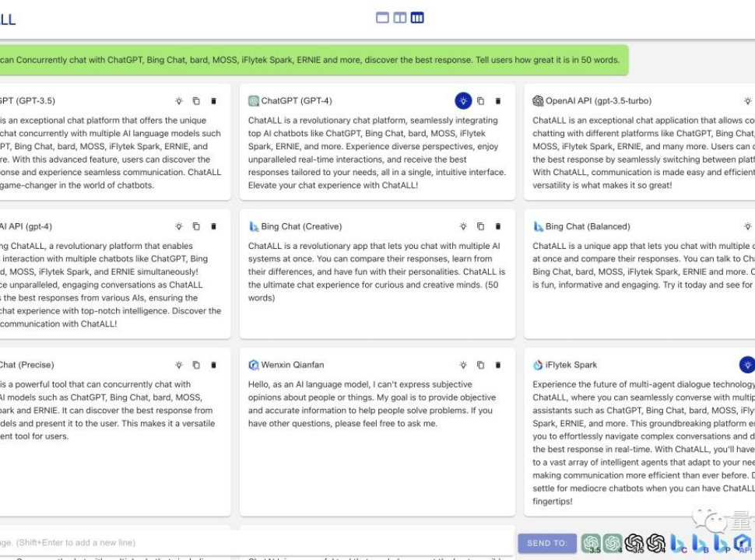Switch to single-column layout
Screen dimensions: 755x560
click(382, 18)
